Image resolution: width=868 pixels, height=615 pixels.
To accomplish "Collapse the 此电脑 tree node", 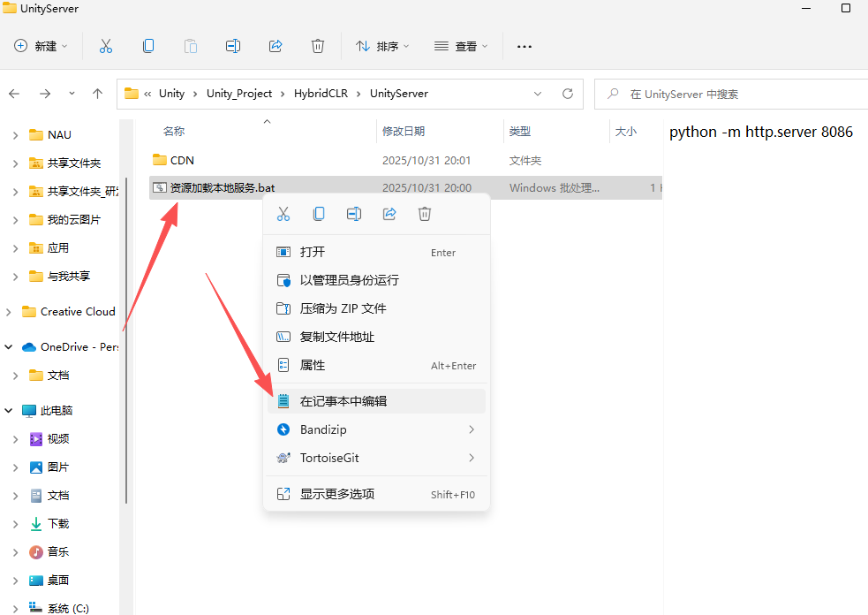I will [x=8, y=411].
